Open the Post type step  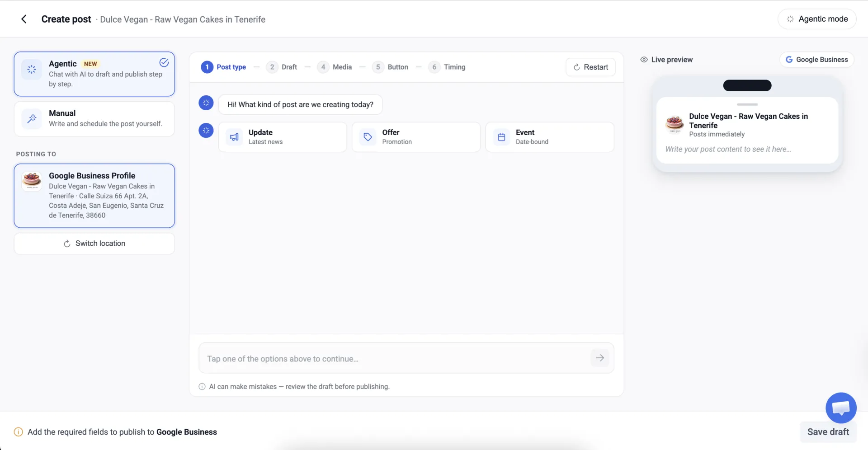(x=223, y=67)
